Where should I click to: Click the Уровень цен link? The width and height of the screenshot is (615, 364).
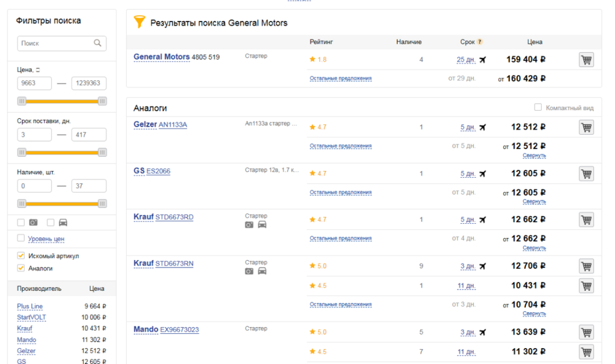[46, 239]
